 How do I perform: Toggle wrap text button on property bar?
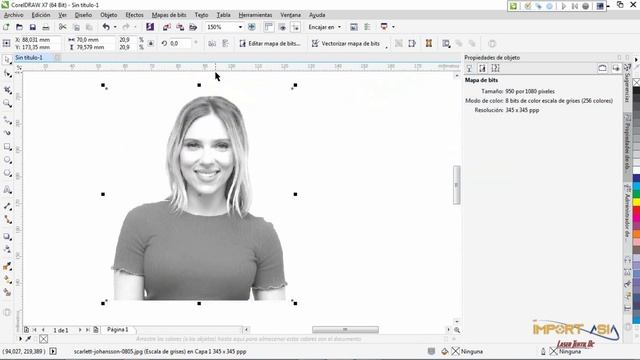[x=446, y=43]
